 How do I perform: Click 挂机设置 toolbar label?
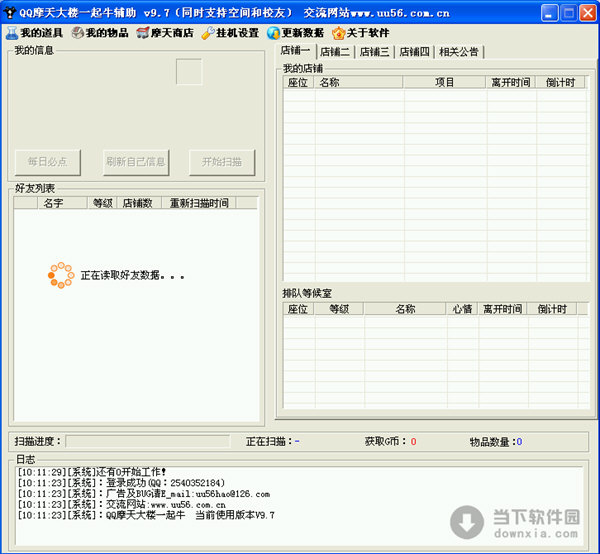click(x=238, y=33)
